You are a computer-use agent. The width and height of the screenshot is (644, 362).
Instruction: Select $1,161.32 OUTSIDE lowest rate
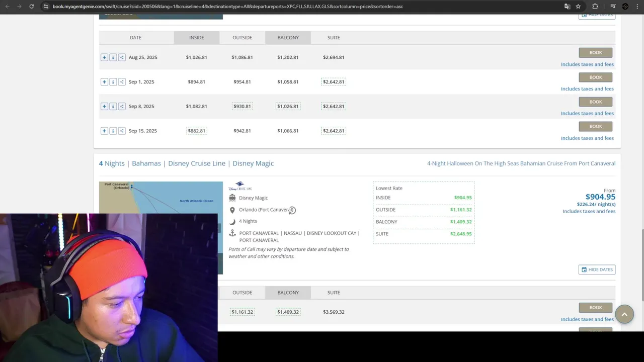point(461,210)
